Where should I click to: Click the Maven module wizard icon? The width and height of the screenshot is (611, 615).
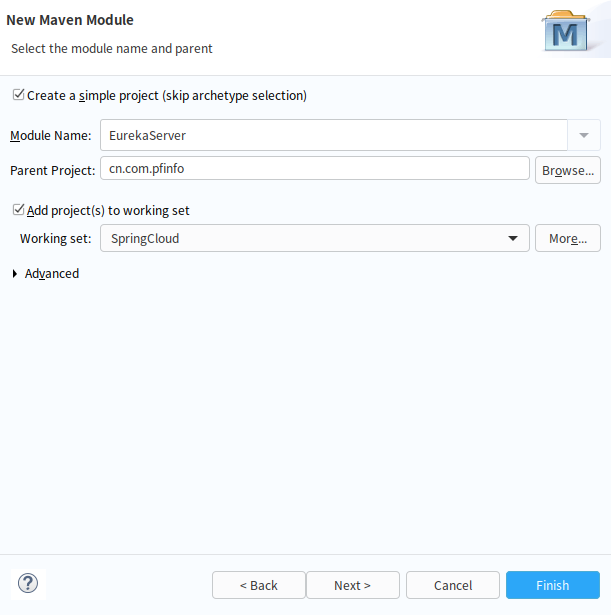[x=565, y=31]
